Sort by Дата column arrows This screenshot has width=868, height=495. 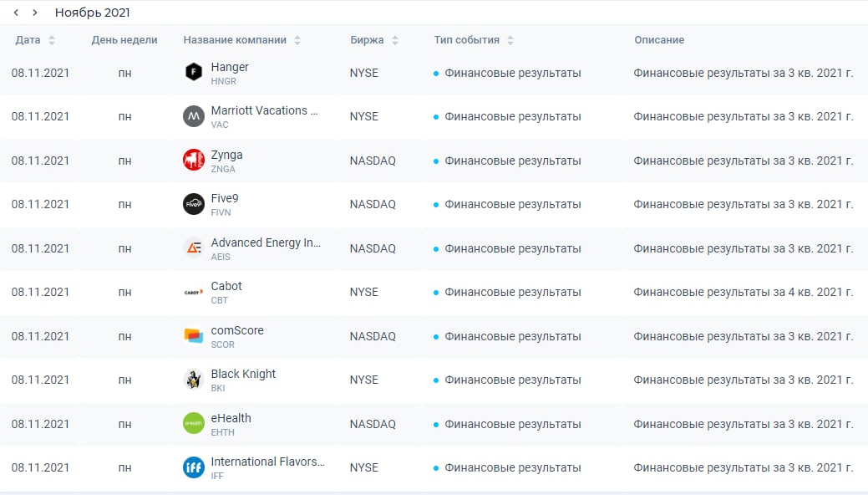(52, 40)
